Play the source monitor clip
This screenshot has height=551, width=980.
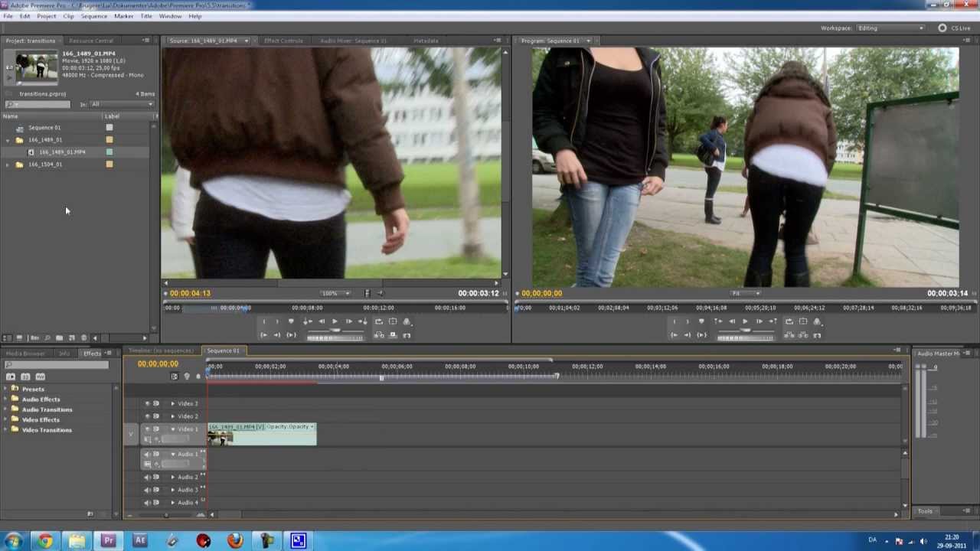(335, 321)
